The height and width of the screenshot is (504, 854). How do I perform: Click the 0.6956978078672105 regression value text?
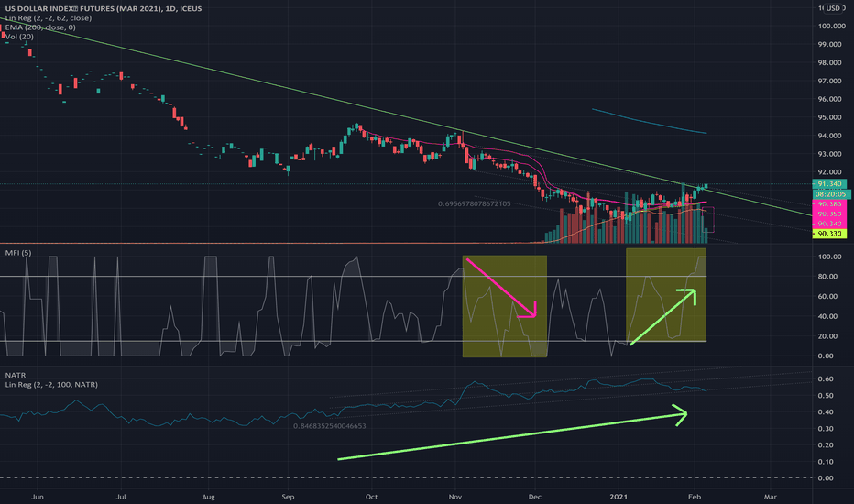point(475,203)
